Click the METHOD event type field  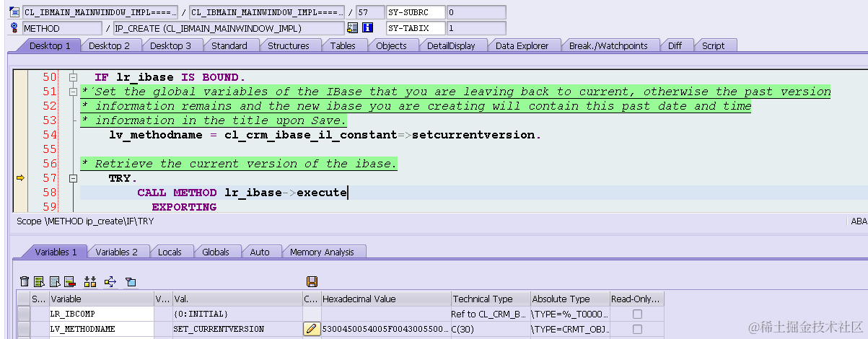pyautogui.click(x=62, y=28)
